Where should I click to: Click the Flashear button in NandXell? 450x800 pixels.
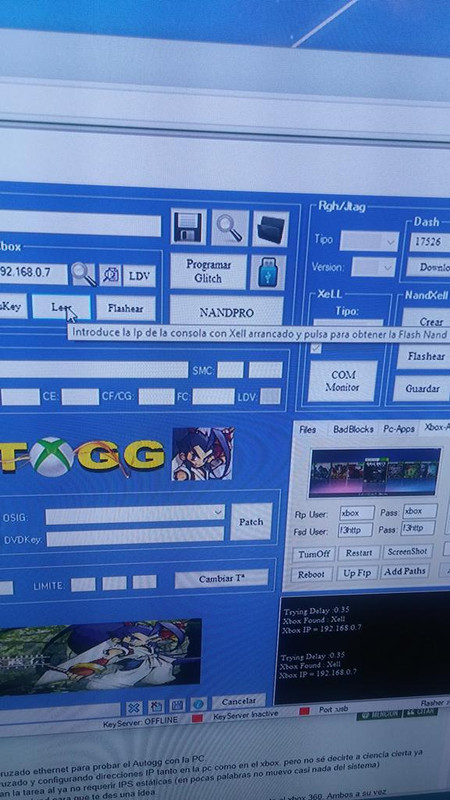[423, 357]
